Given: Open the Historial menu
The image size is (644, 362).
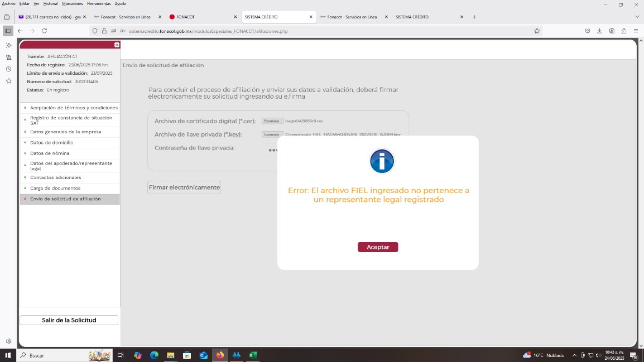Looking at the screenshot, I should click(51, 3).
